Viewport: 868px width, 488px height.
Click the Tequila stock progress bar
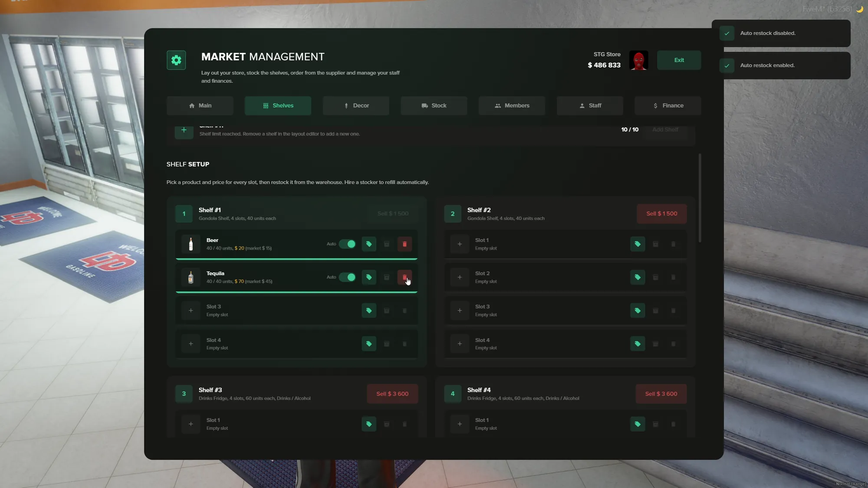[x=296, y=292]
